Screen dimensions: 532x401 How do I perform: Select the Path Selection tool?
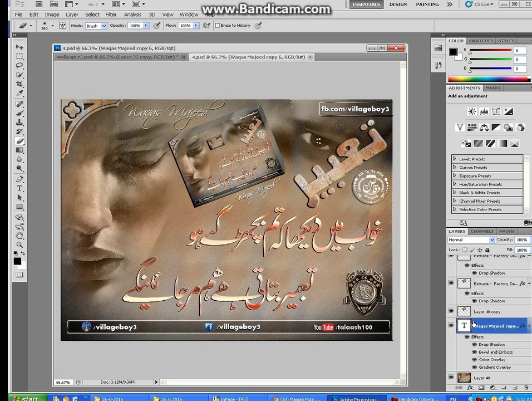[x=19, y=197]
